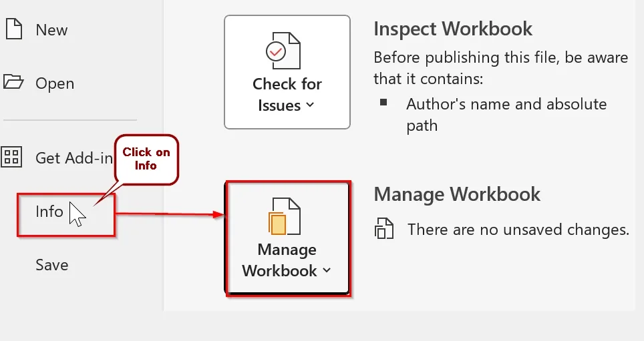
Task: Click the Inspect Workbook heading
Action: coord(453,29)
